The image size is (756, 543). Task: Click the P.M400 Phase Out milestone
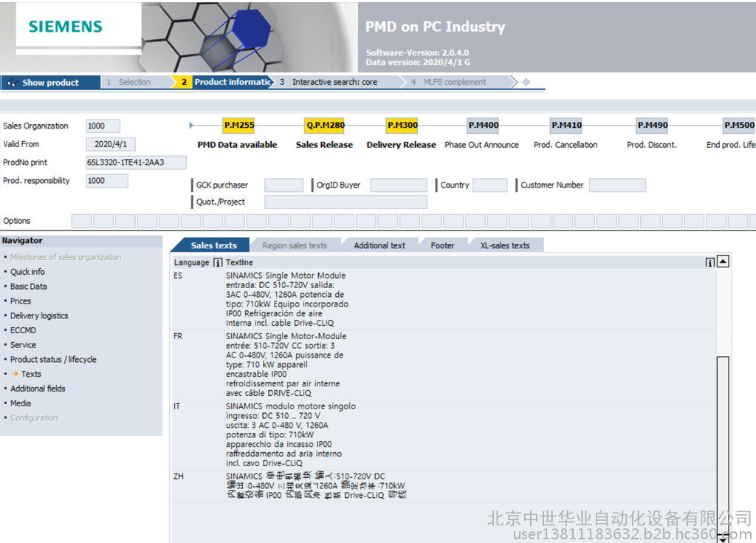point(483,126)
